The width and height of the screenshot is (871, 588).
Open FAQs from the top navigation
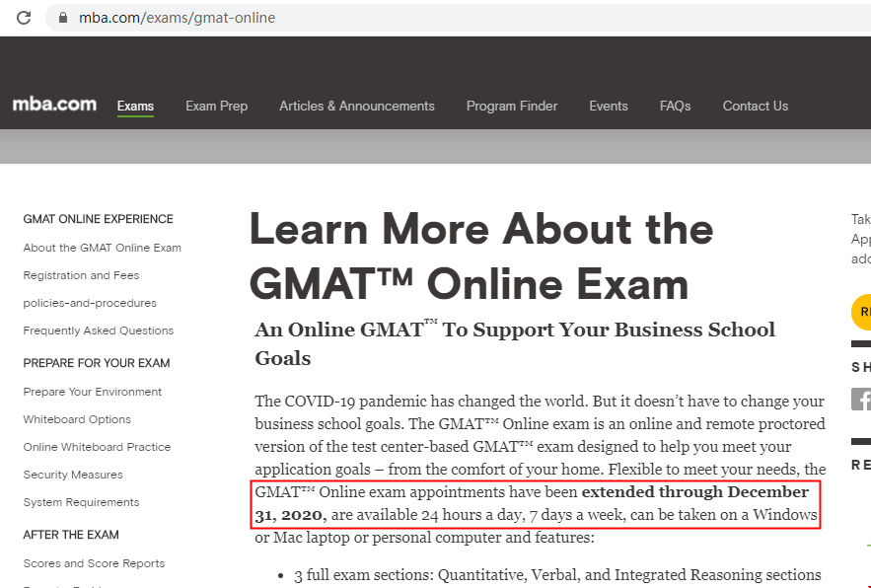[x=675, y=107]
